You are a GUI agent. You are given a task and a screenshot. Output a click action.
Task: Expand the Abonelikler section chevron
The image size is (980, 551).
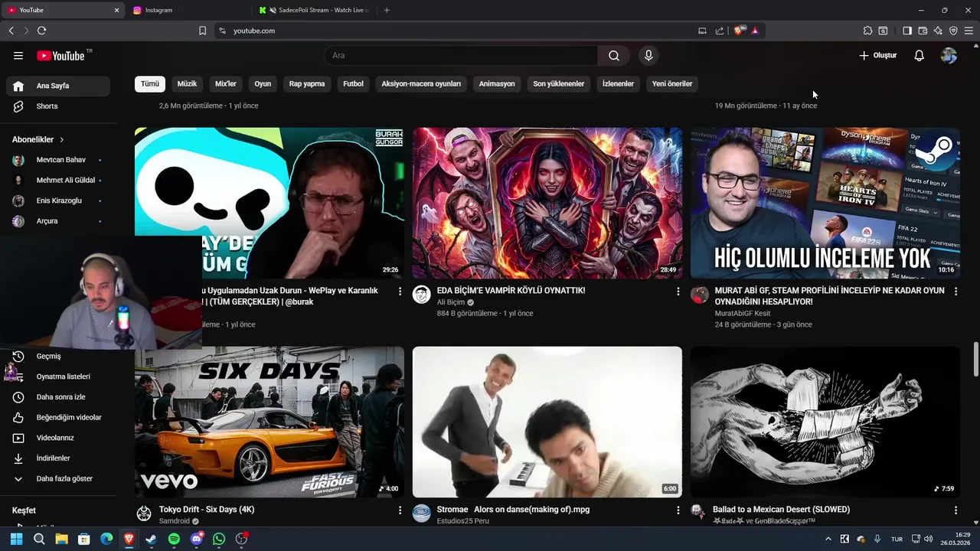coord(61,139)
